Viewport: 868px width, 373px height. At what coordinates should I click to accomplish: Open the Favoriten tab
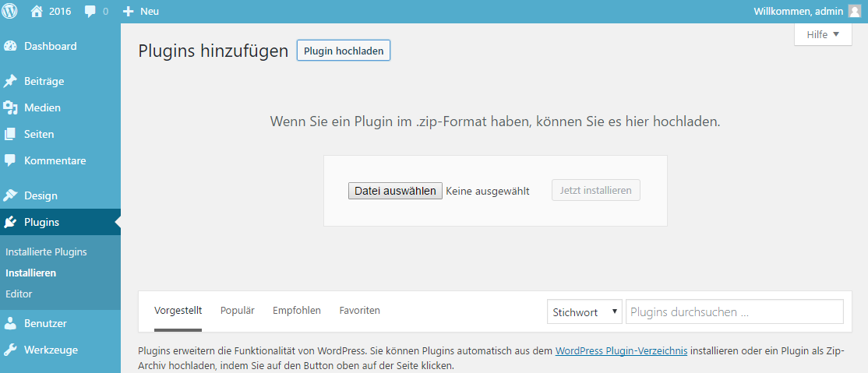[x=360, y=310]
